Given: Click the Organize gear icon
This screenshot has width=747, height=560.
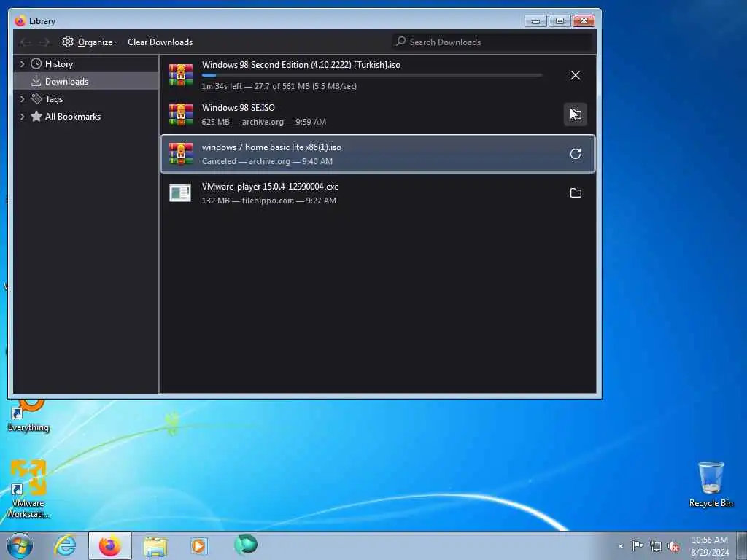Looking at the screenshot, I should tap(68, 42).
